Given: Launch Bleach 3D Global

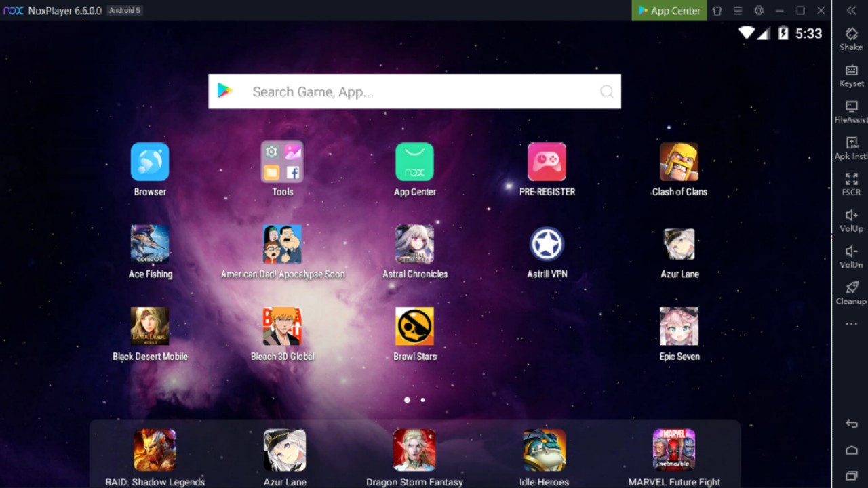Looking at the screenshot, I should pos(282,326).
